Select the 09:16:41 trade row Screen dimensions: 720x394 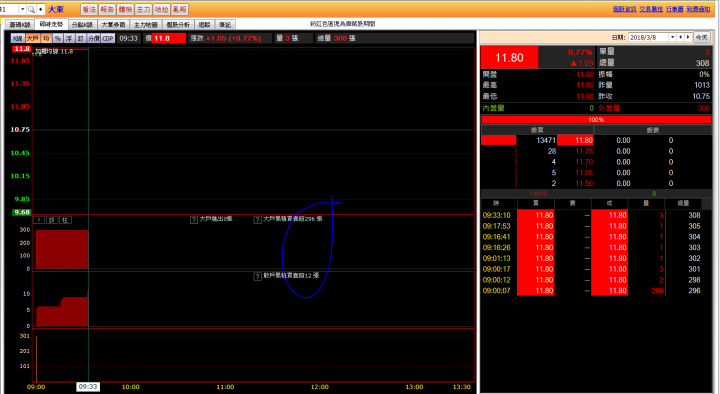[596, 236]
